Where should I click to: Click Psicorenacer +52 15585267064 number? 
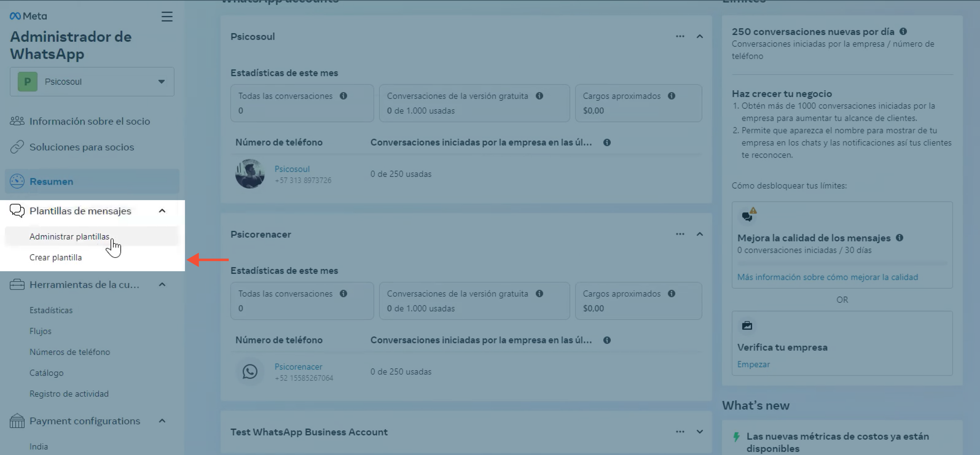[304, 378]
